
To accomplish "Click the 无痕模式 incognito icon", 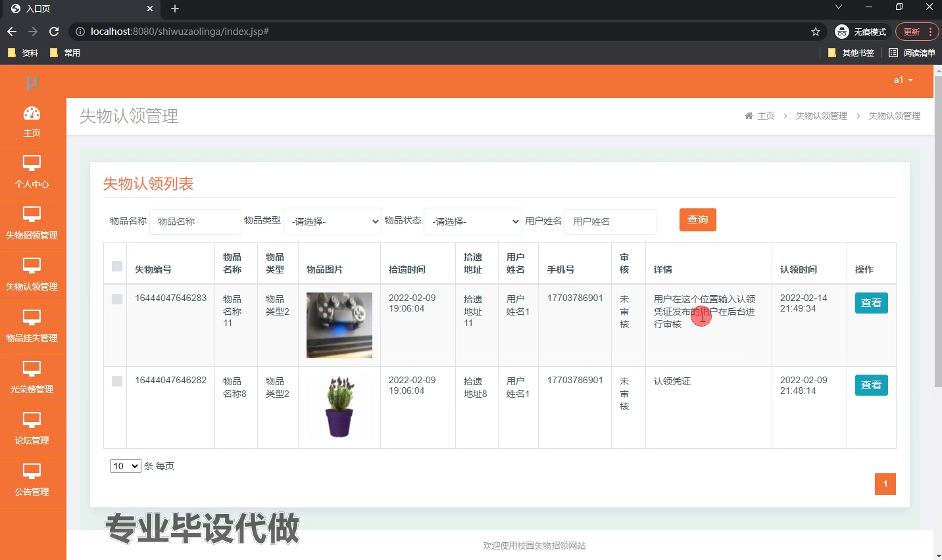I will tap(842, 32).
